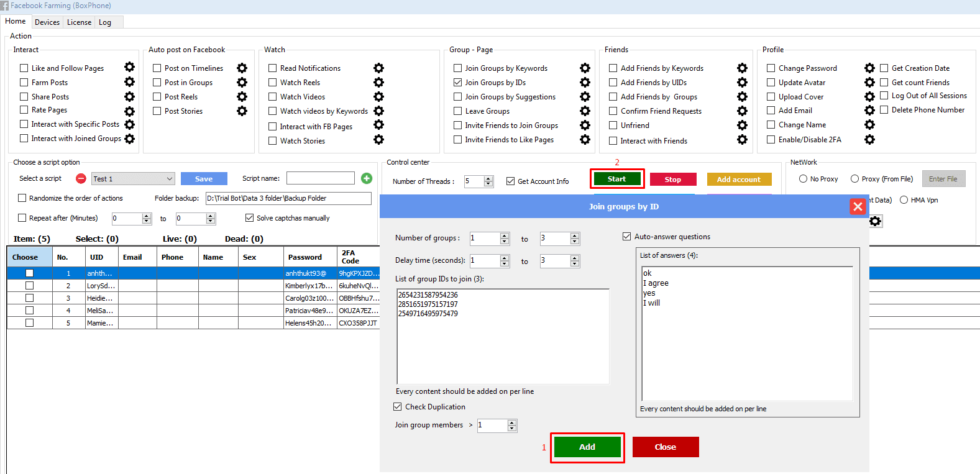Increase Repeat after minimum minutes
The image size is (980, 474).
tap(147, 216)
